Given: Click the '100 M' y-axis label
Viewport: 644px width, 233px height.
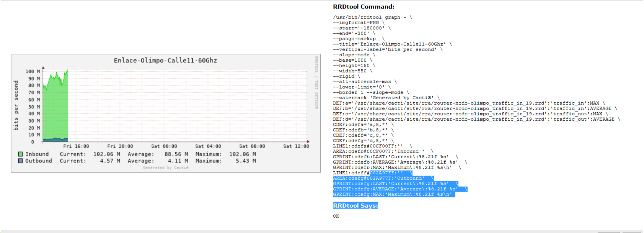Looking at the screenshot, I should pos(33,72).
